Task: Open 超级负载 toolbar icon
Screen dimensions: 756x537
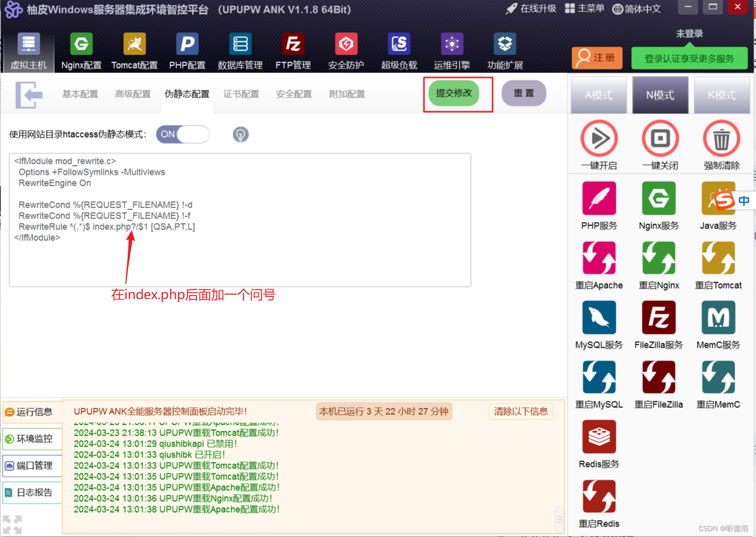Action: pyautogui.click(x=399, y=51)
